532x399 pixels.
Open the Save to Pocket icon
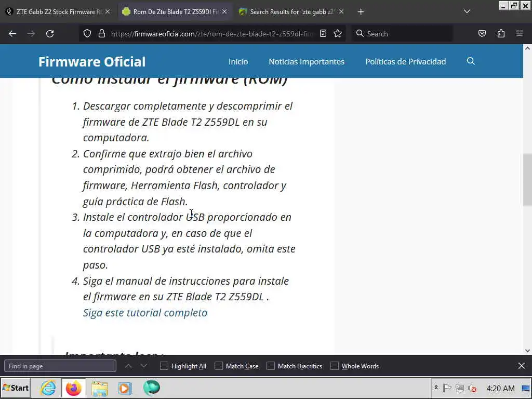click(x=482, y=34)
